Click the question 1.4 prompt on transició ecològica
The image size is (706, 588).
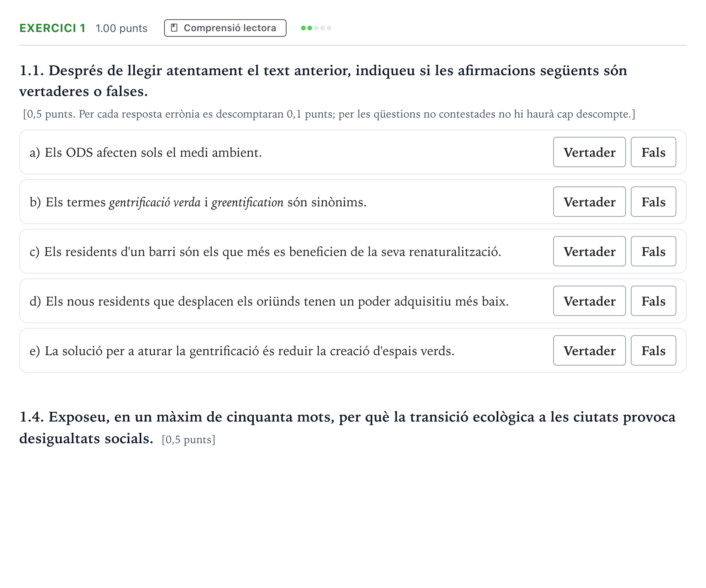pyautogui.click(x=347, y=428)
